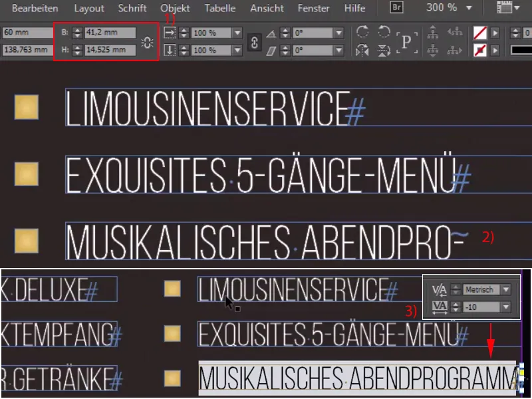The image size is (532, 399).
Task: Adjust kerning stepper arrows
Action: [456, 290]
